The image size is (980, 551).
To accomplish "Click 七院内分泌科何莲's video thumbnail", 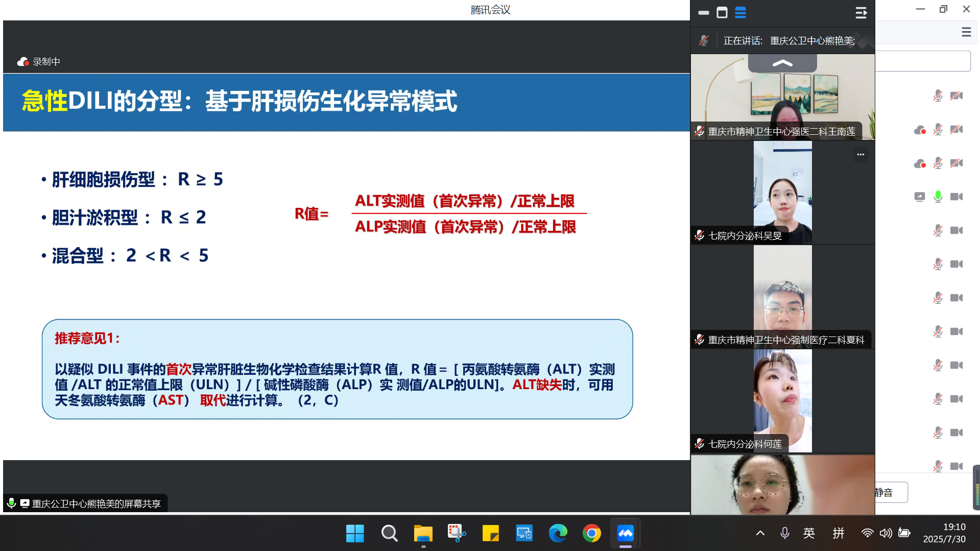I will point(782,398).
